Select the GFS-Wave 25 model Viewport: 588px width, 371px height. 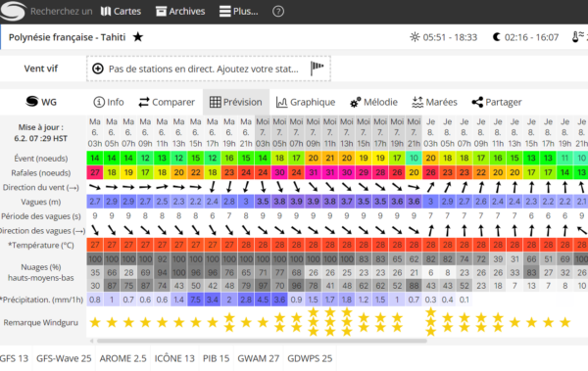point(64,358)
